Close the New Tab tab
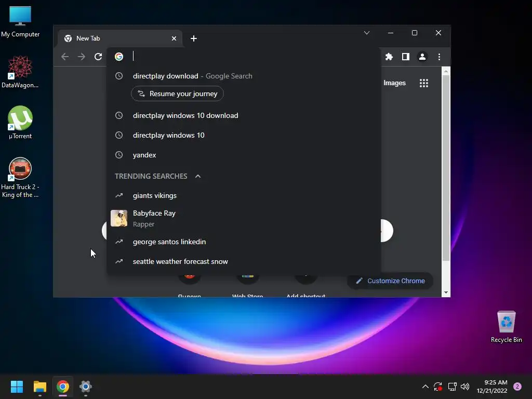The image size is (532, 399). (174, 38)
